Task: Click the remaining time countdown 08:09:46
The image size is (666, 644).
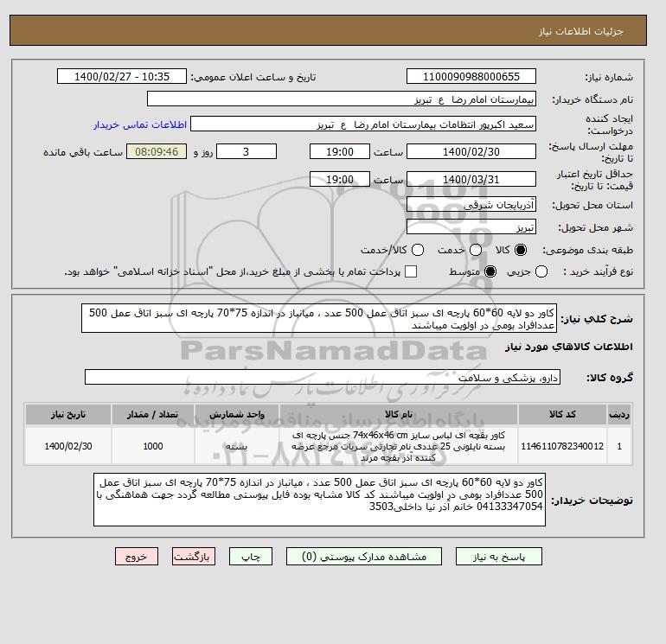Action: pos(157,151)
